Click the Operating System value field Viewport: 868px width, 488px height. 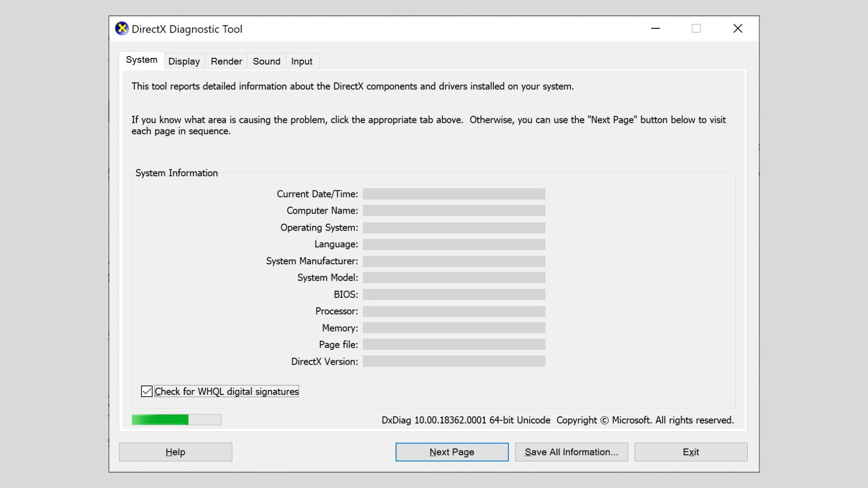[x=454, y=228]
